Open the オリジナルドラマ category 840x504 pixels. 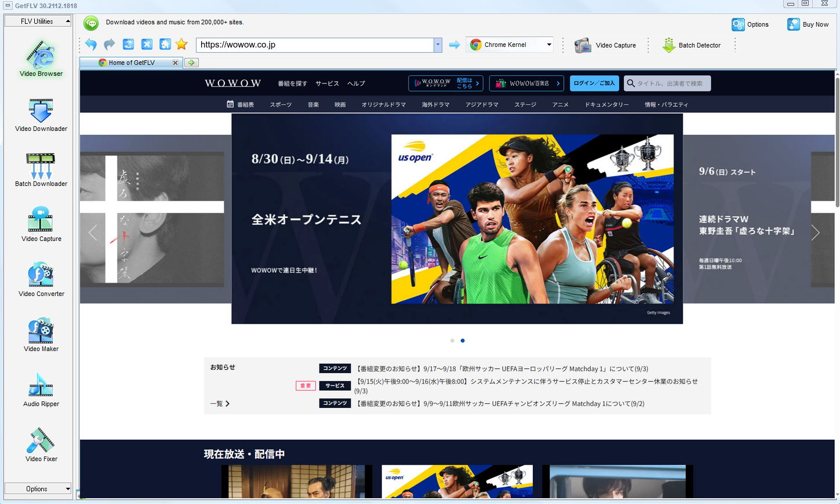click(x=384, y=105)
